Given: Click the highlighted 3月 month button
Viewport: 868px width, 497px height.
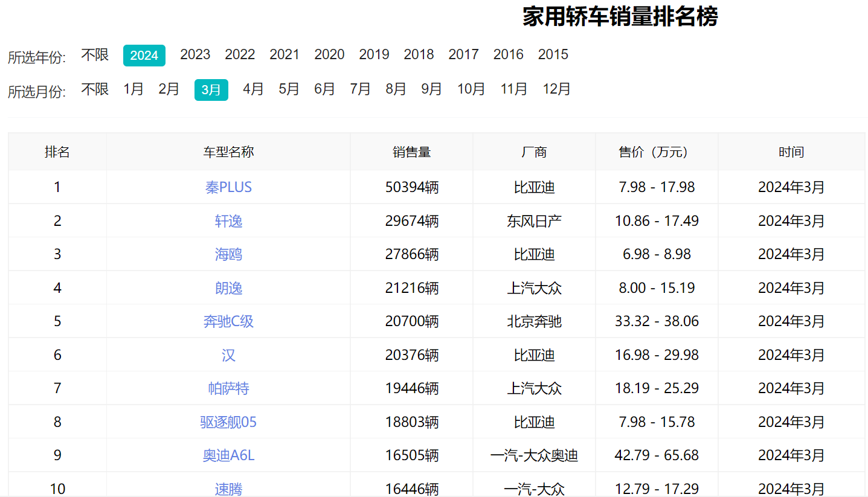Looking at the screenshot, I should coord(211,90).
